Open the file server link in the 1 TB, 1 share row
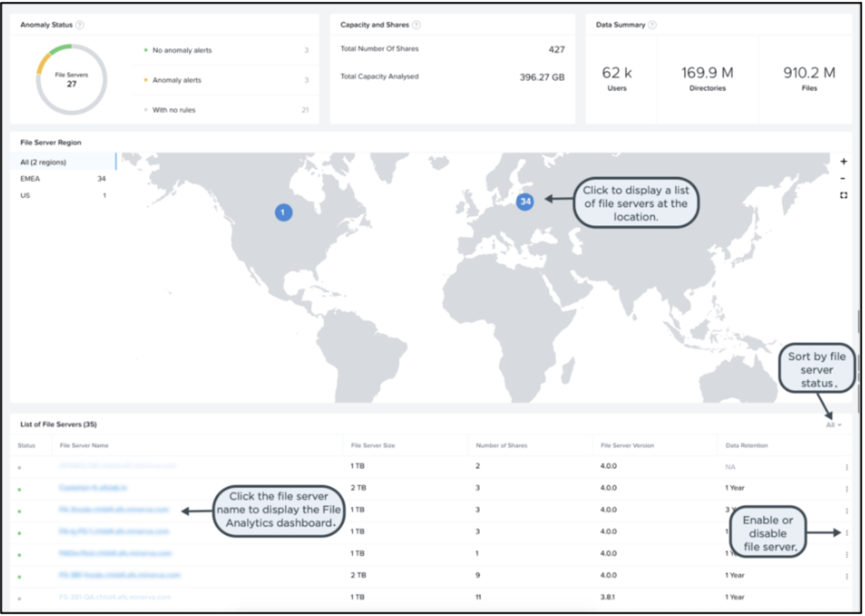865x616 pixels. coord(115,554)
